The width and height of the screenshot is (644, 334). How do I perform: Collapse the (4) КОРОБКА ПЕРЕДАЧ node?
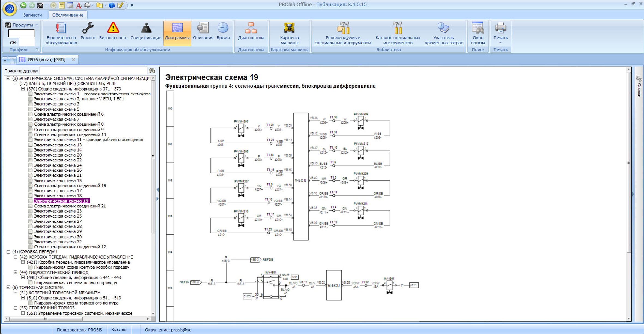pyautogui.click(x=8, y=252)
